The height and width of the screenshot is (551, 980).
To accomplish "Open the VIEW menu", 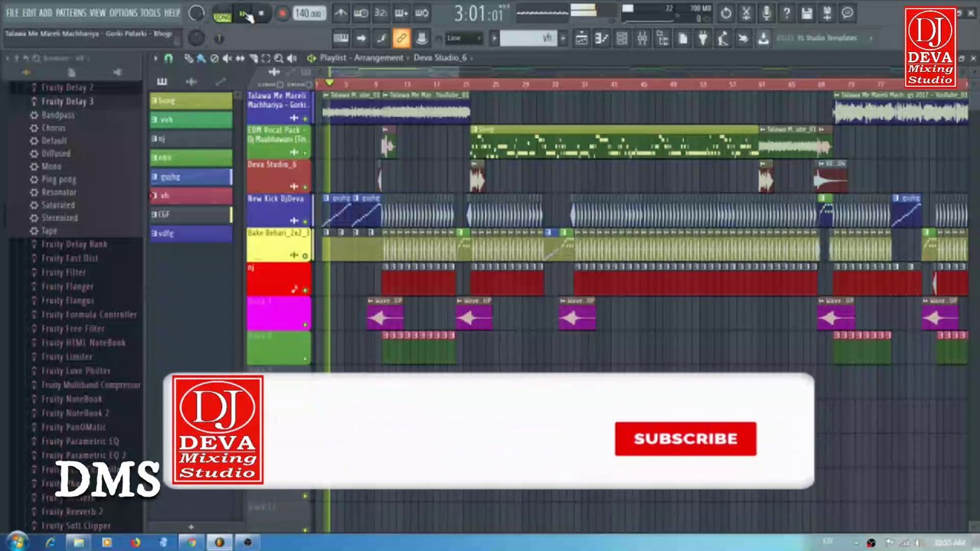I will [x=98, y=13].
